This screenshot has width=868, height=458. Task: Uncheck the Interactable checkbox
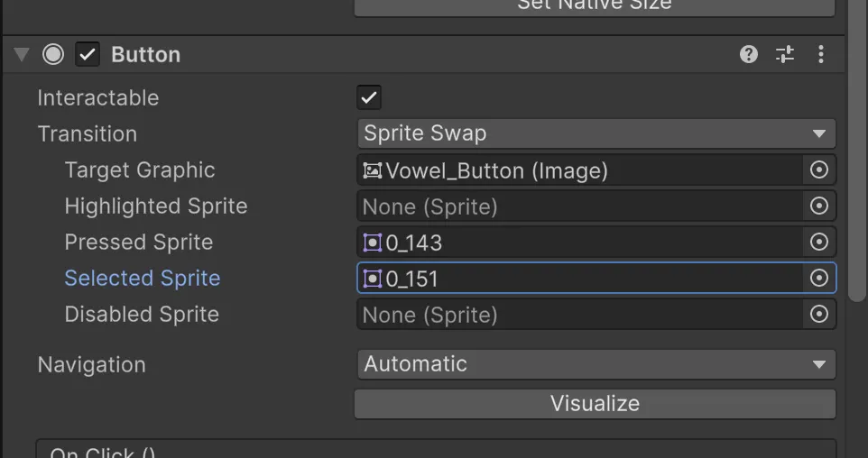pyautogui.click(x=369, y=97)
